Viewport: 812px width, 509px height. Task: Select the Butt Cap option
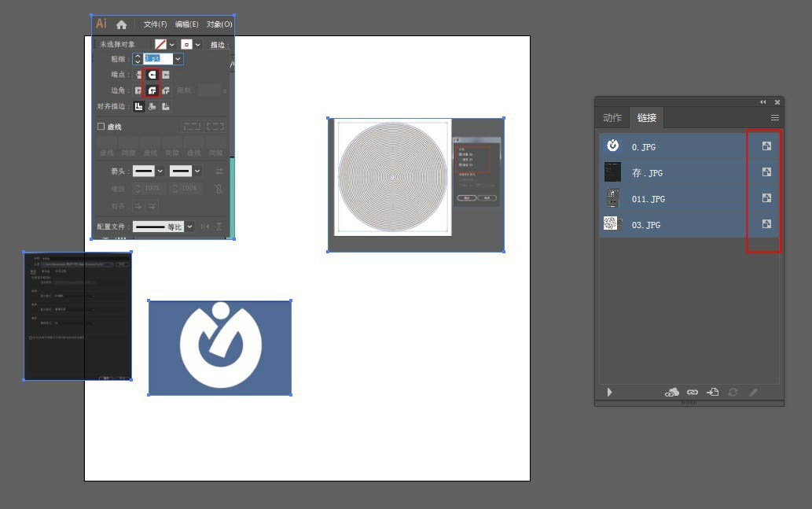click(x=138, y=75)
